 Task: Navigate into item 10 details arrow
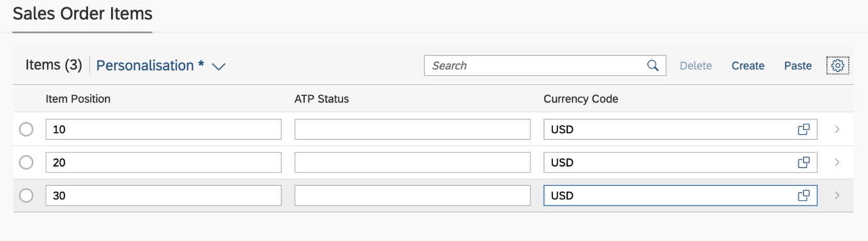[837, 129]
